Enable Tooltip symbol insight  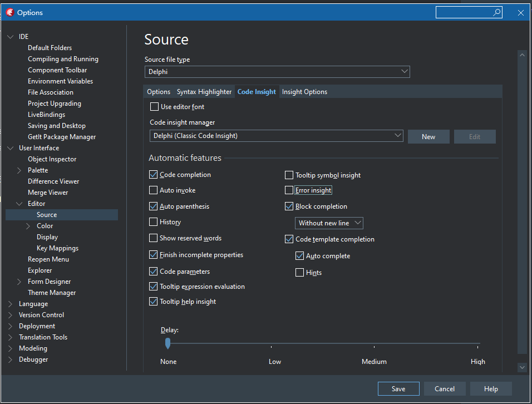coord(289,175)
